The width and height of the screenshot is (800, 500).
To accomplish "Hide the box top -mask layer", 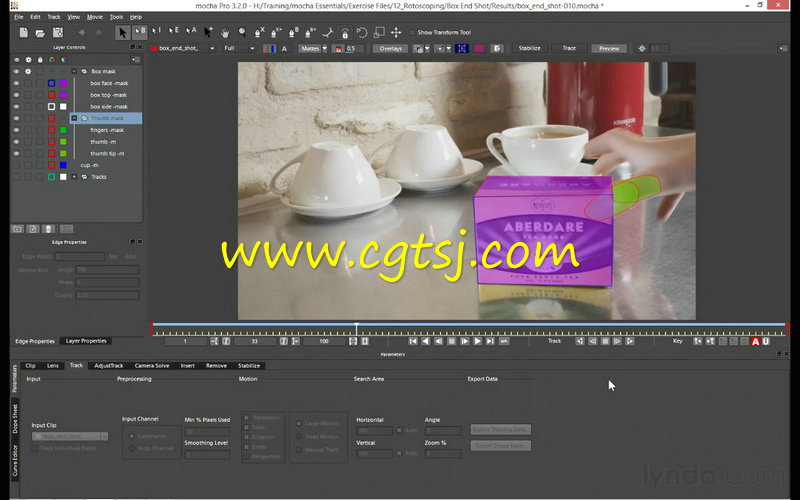I will point(16,95).
